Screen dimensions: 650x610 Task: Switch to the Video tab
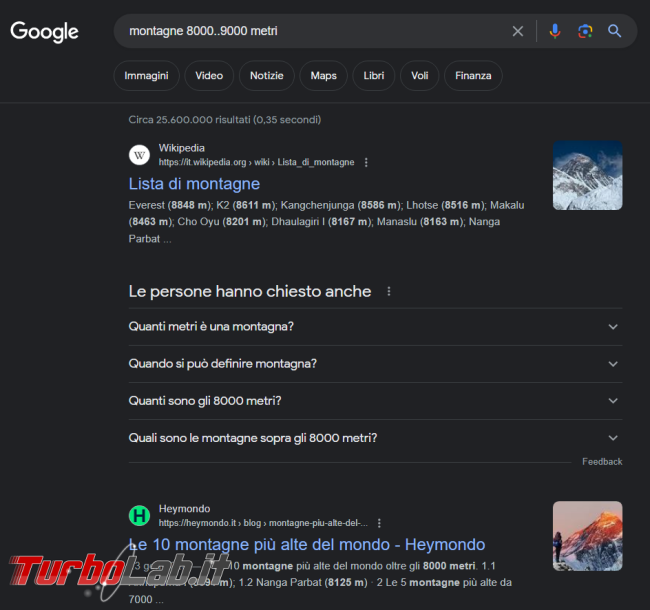[209, 75]
